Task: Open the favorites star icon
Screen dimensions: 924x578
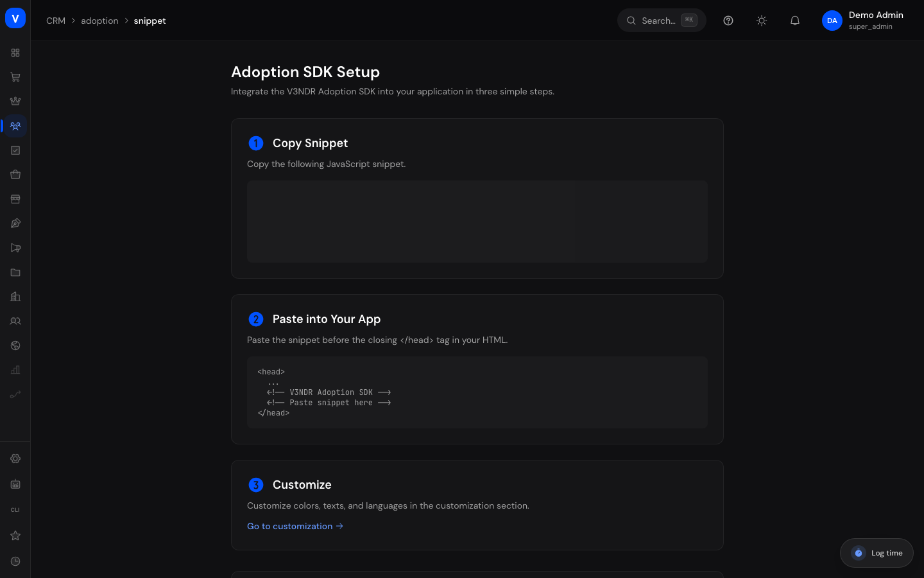Action: (x=15, y=536)
